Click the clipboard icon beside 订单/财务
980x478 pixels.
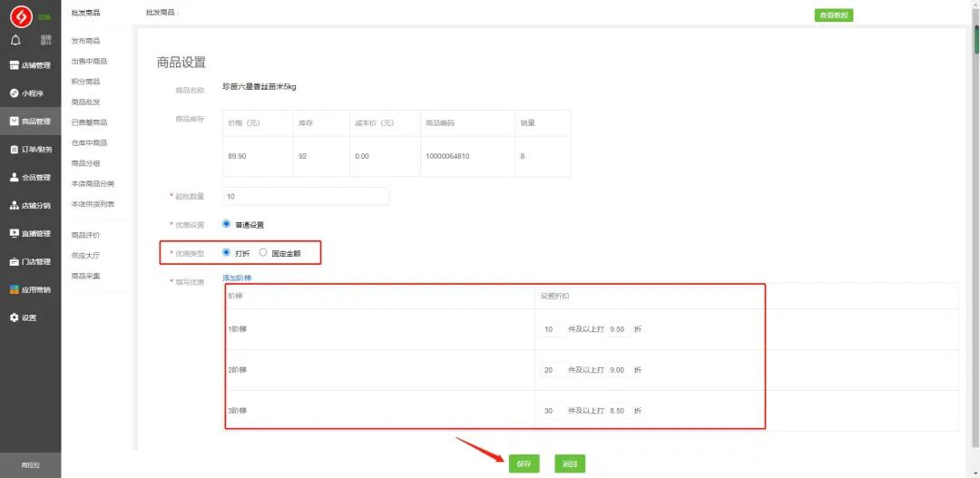pyautogui.click(x=15, y=150)
